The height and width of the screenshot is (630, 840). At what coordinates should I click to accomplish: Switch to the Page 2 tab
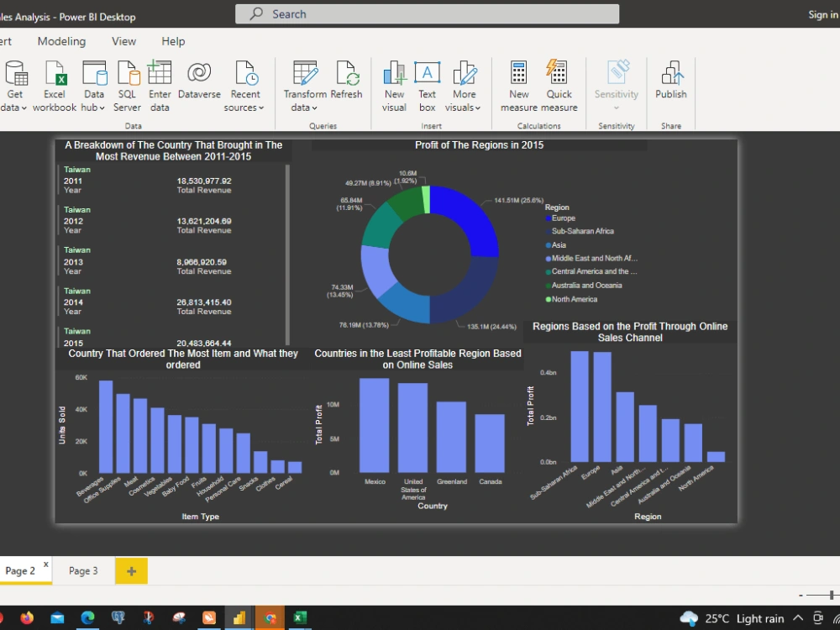(20, 570)
